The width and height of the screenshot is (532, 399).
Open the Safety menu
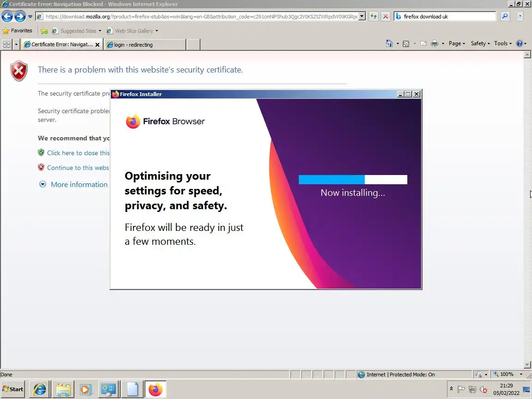pyautogui.click(x=480, y=43)
